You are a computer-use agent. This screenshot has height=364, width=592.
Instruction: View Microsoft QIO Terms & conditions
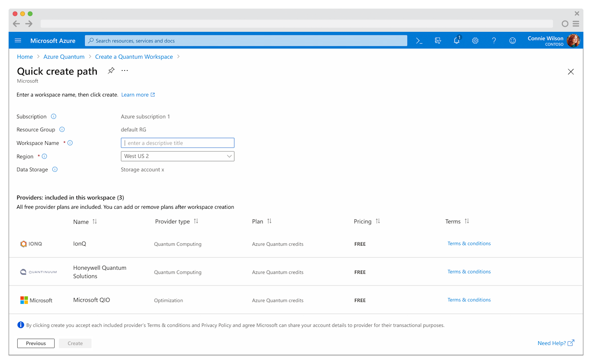(469, 300)
